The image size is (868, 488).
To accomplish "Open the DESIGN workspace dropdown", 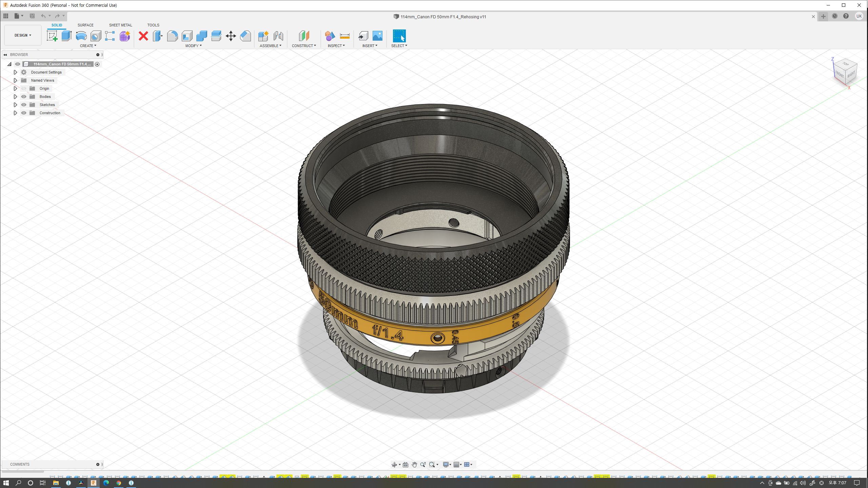I will [23, 35].
